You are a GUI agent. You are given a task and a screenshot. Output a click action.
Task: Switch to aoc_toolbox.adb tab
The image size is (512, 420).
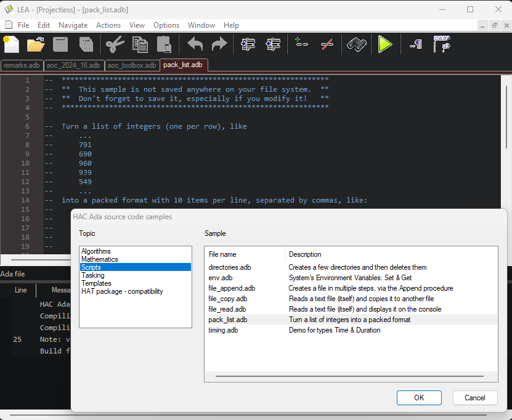132,65
